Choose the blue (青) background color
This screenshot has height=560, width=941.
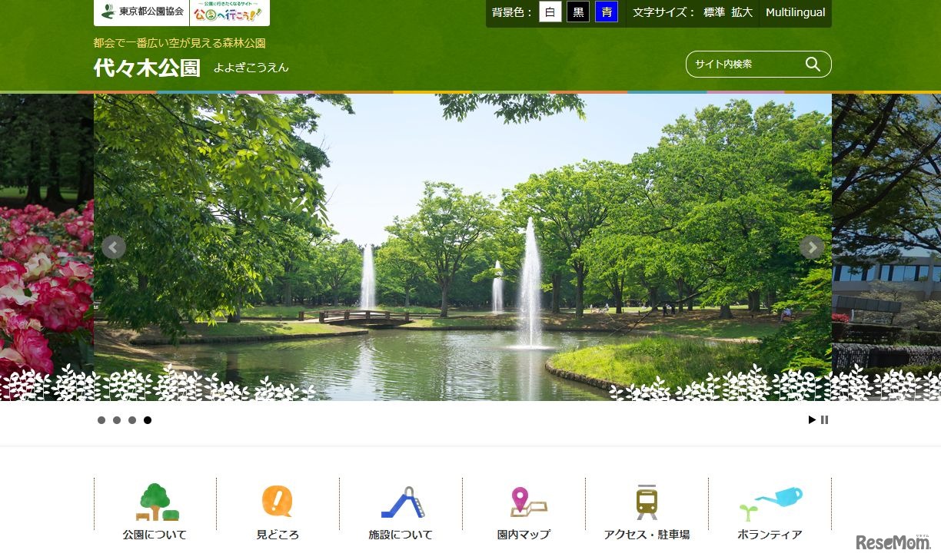[x=607, y=12]
